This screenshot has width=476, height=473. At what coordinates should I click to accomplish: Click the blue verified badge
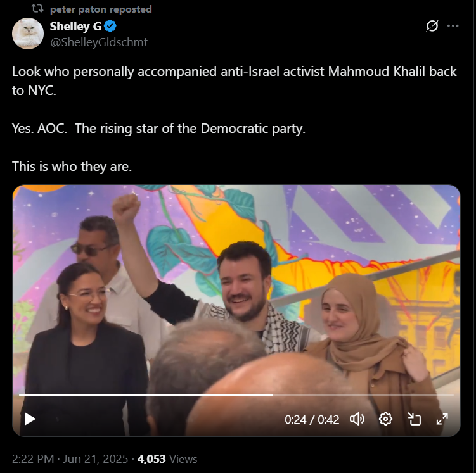click(x=110, y=27)
